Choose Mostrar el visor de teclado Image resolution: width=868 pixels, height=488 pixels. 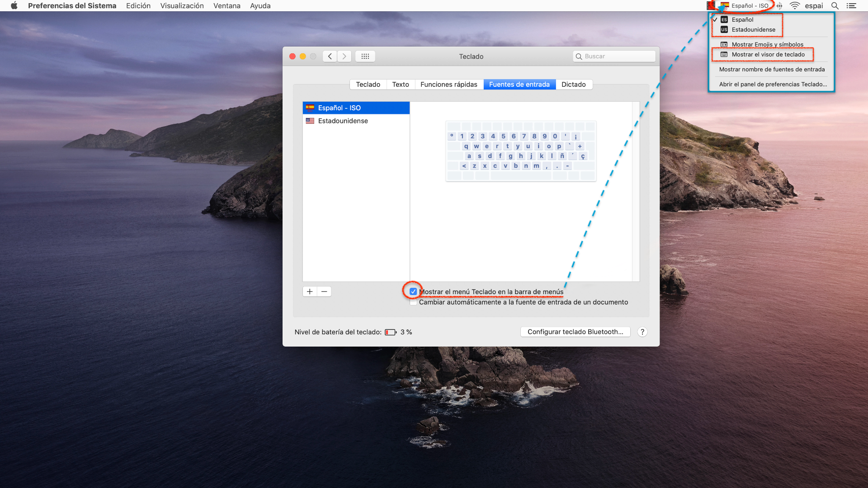[x=768, y=55]
